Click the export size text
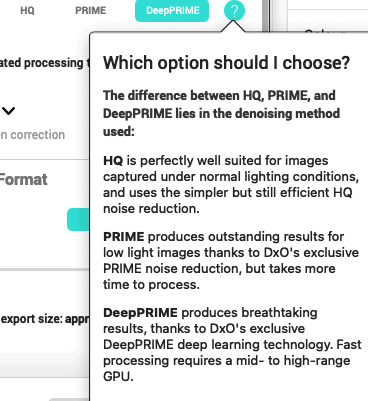 tap(45, 319)
